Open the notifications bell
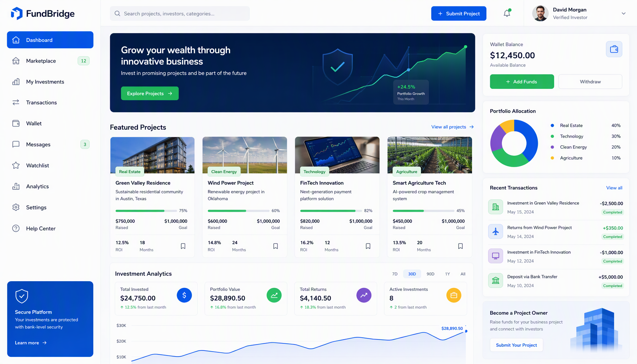Screen dimensions: 637x364 point(507,13)
